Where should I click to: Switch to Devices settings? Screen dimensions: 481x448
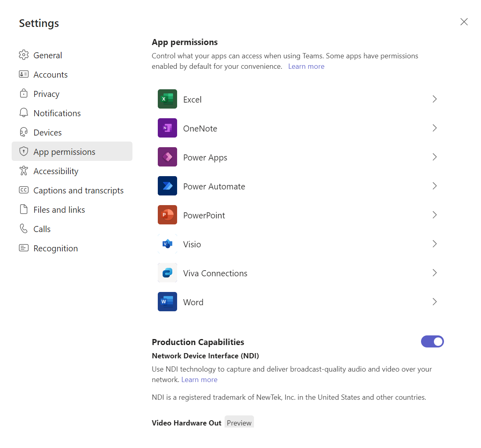pos(47,132)
